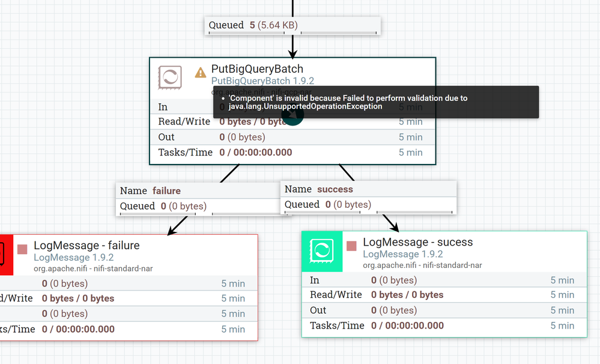600x364 pixels.
Task: Click the success connection backpressure bar
Action: 369,212
